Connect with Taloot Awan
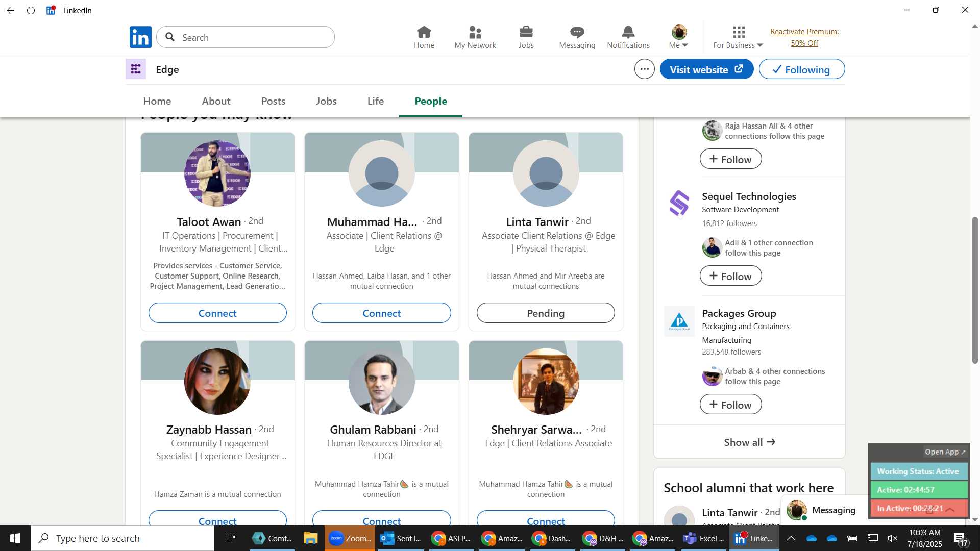 pos(217,313)
